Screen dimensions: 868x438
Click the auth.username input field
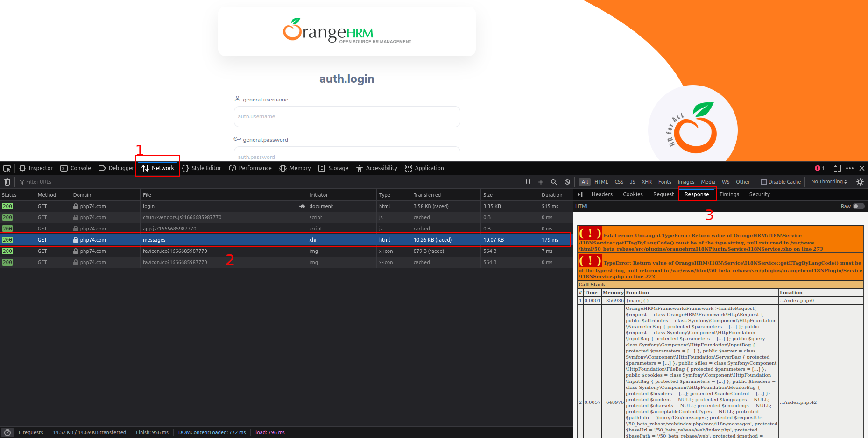pos(346,116)
